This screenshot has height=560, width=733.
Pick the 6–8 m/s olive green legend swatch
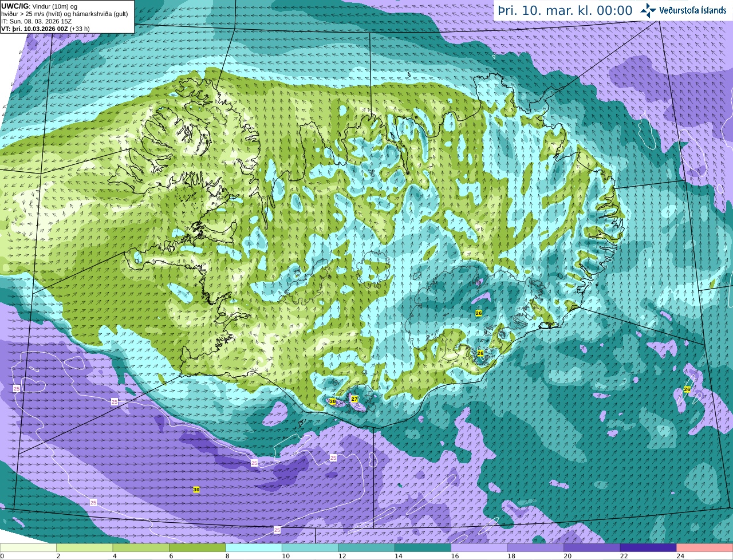[x=197, y=547]
